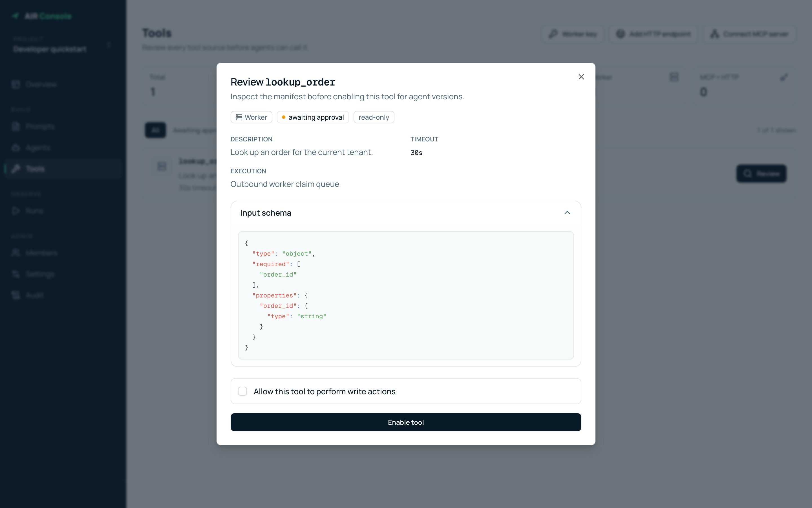This screenshot has width=812, height=508.
Task: Open Overview in the sidebar
Action: tap(63, 84)
